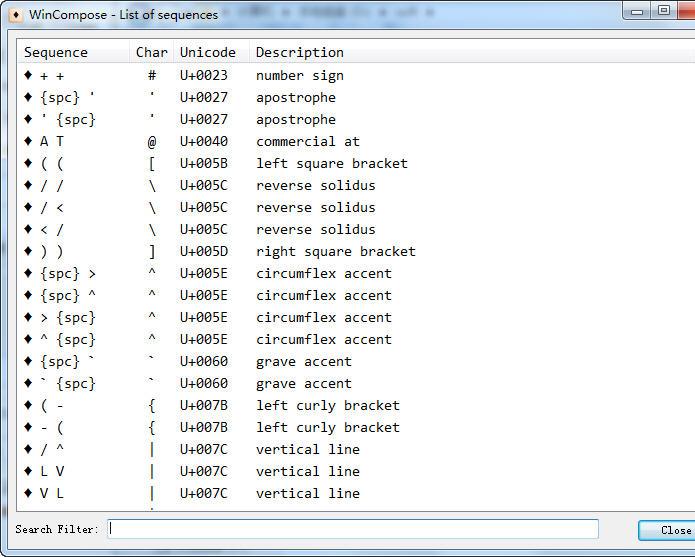Click the U+0040 Unicode cell

203,141
